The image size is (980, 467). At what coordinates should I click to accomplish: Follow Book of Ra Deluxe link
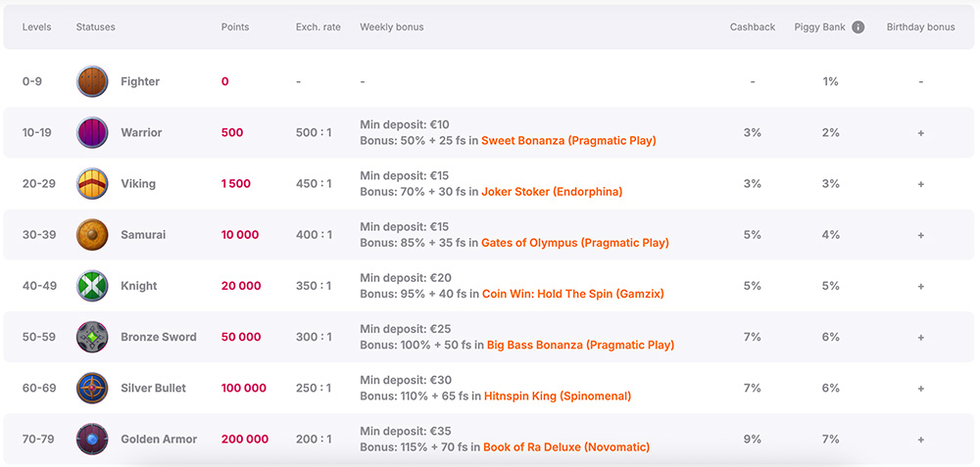click(566, 447)
